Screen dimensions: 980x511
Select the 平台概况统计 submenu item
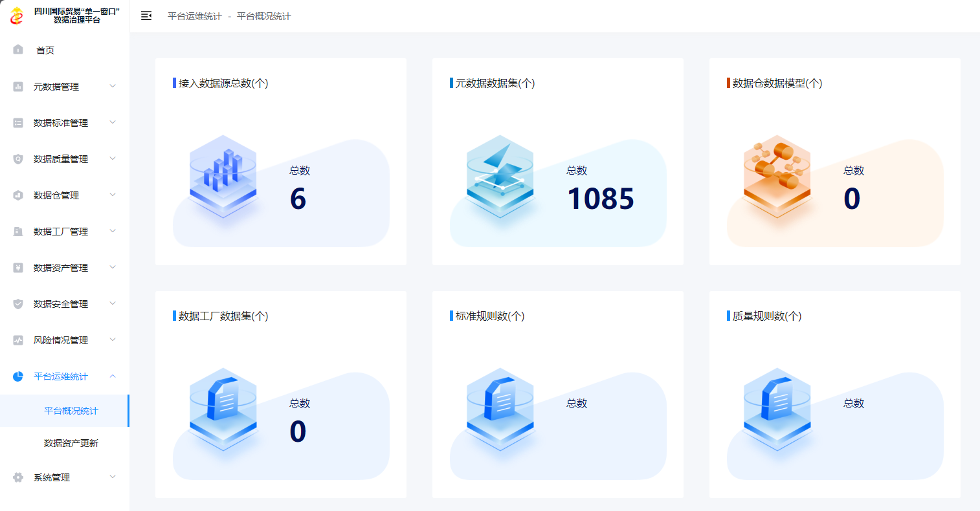pyautogui.click(x=71, y=411)
